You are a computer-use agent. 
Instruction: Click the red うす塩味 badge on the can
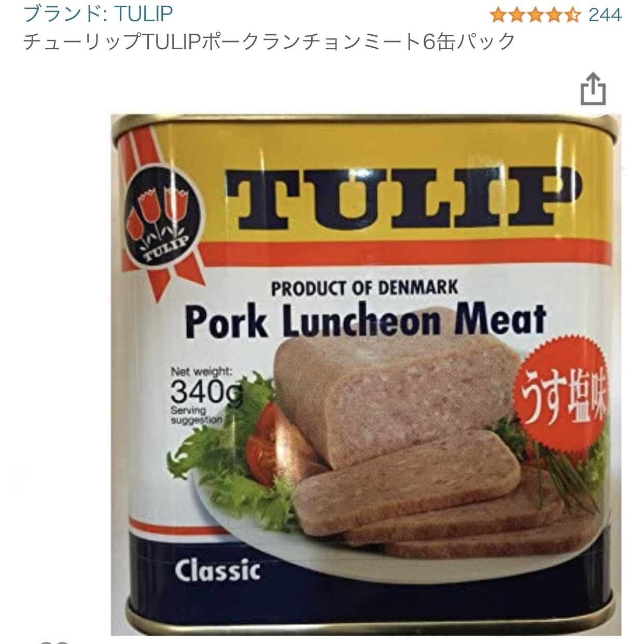click(561, 397)
